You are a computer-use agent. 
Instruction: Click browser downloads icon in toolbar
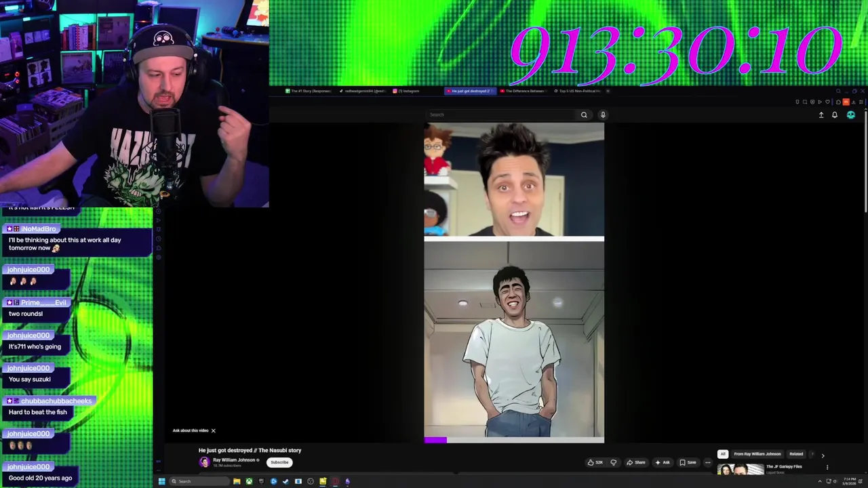(x=854, y=102)
